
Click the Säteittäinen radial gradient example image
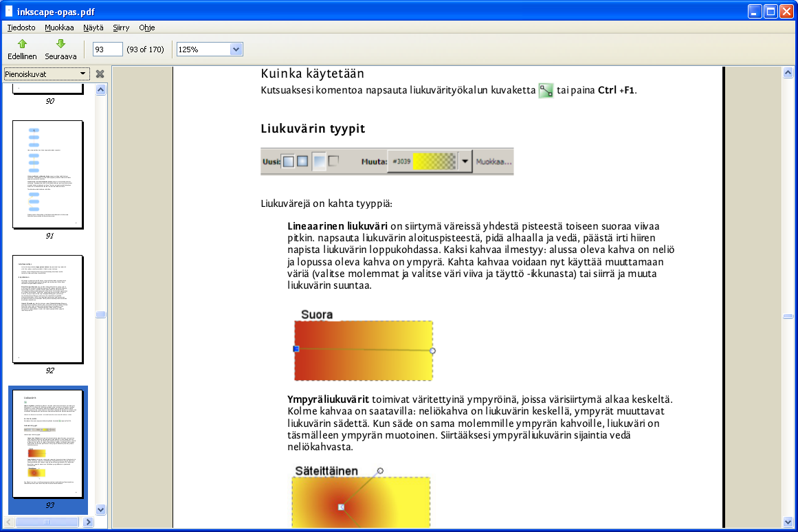pos(362,502)
